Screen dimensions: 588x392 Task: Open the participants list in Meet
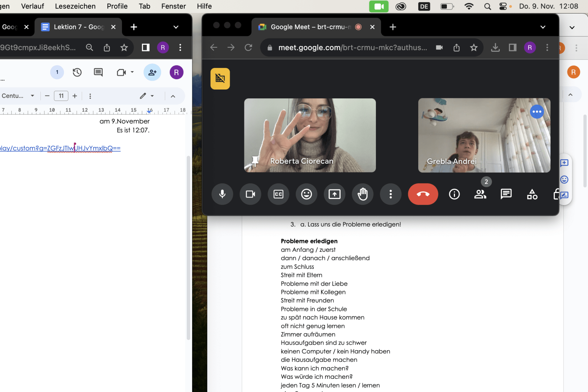point(480,194)
